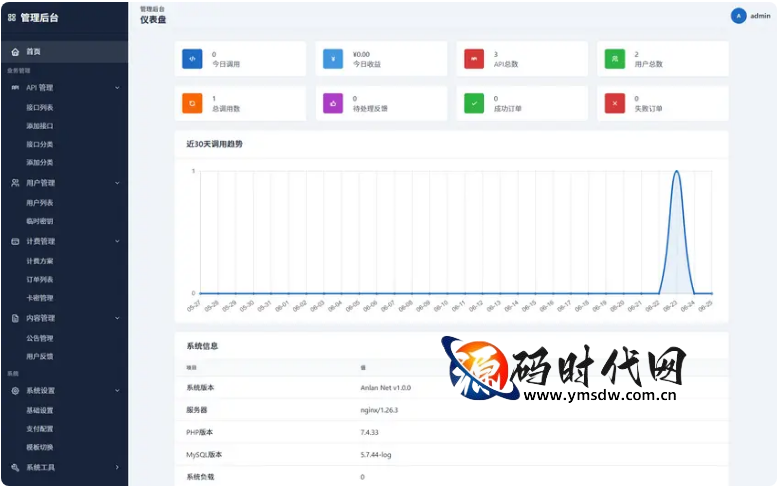
Task: Click the blue code icon on 今日调用 card
Action: 192,59
